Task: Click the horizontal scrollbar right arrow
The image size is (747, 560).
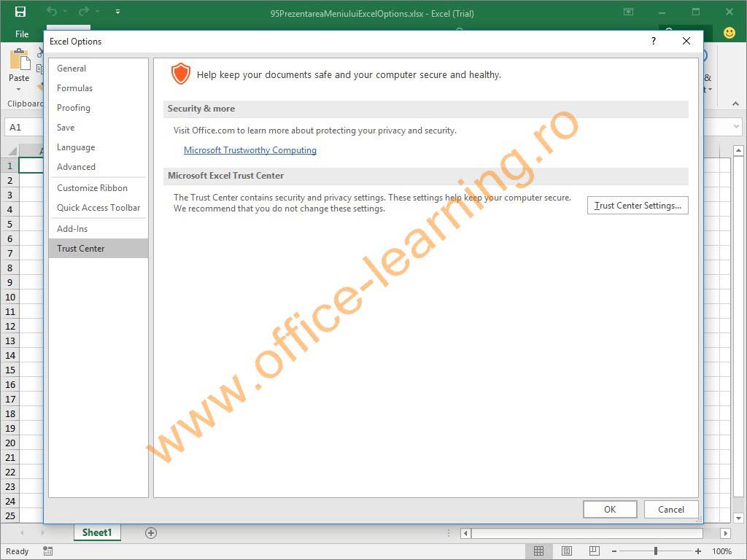Action: coord(726,533)
